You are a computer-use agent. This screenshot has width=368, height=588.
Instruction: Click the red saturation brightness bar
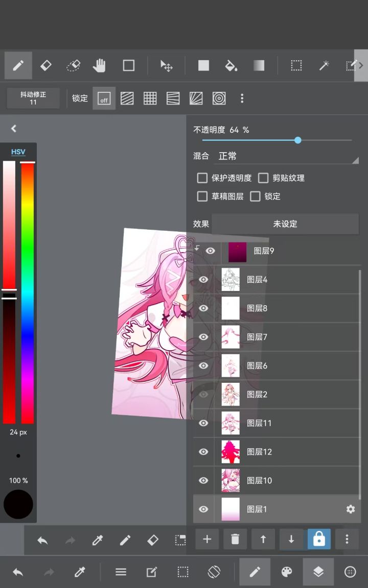click(9, 292)
